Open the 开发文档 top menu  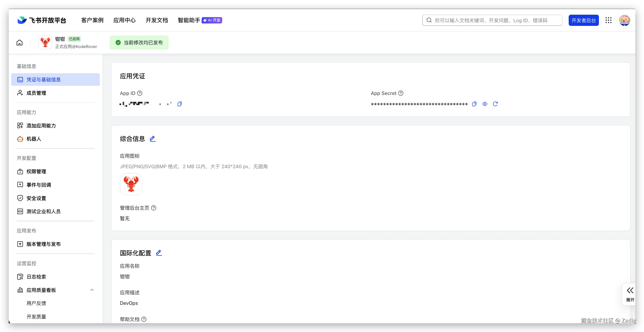pos(157,20)
